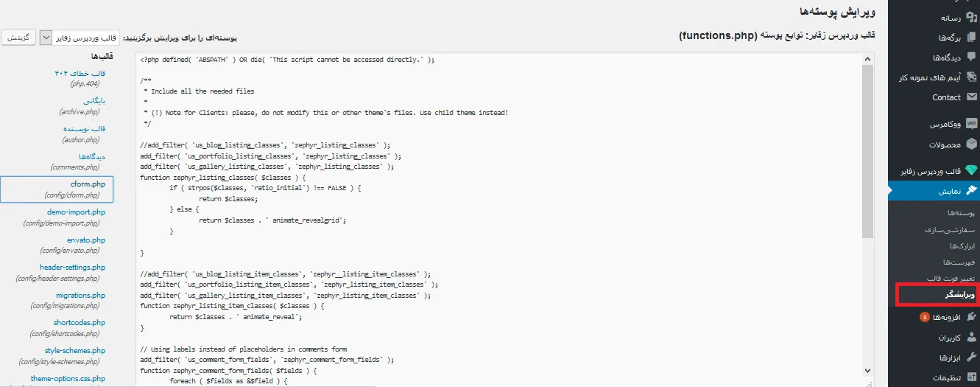Open the widgets (ابزارک‌ها) submenu item

pos(962,246)
